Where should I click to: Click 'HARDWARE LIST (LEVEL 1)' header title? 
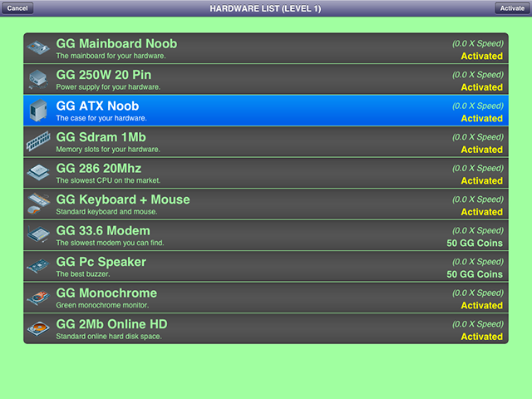tap(265, 8)
